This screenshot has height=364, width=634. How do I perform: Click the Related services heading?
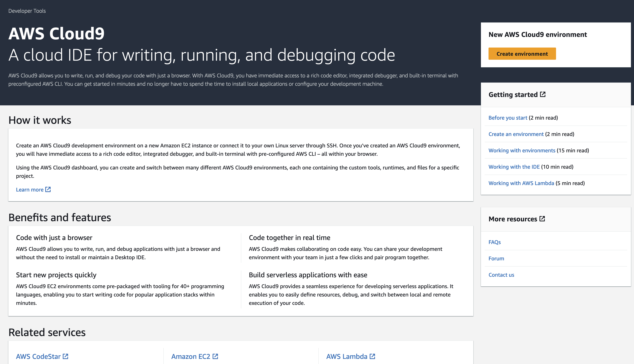47,332
